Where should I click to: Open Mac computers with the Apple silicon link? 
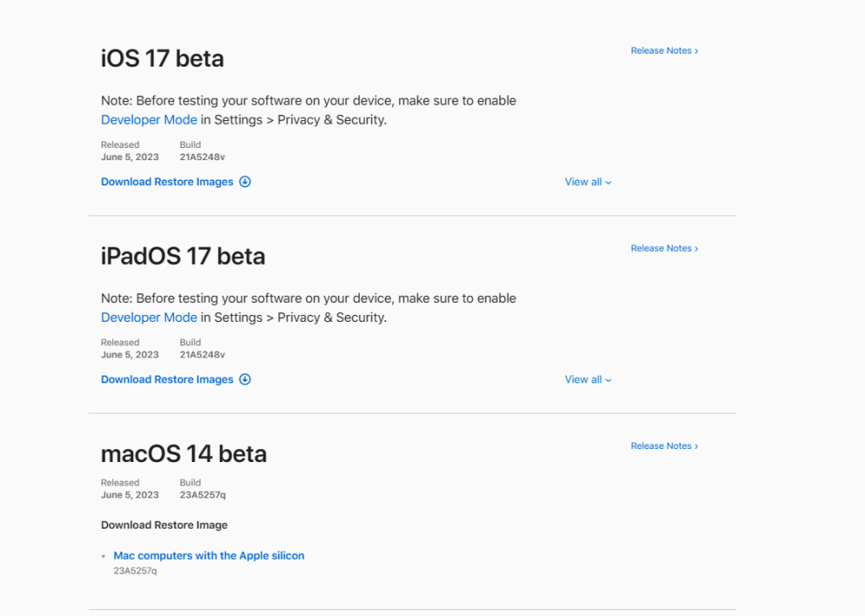point(208,555)
